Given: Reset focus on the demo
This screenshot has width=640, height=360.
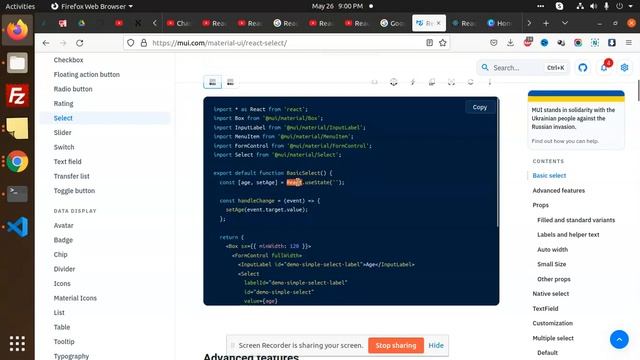Looking at the screenshot, I should 451,82.
